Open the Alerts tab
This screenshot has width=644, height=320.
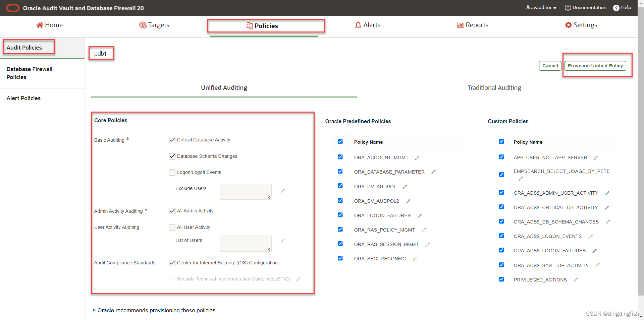pyautogui.click(x=368, y=25)
